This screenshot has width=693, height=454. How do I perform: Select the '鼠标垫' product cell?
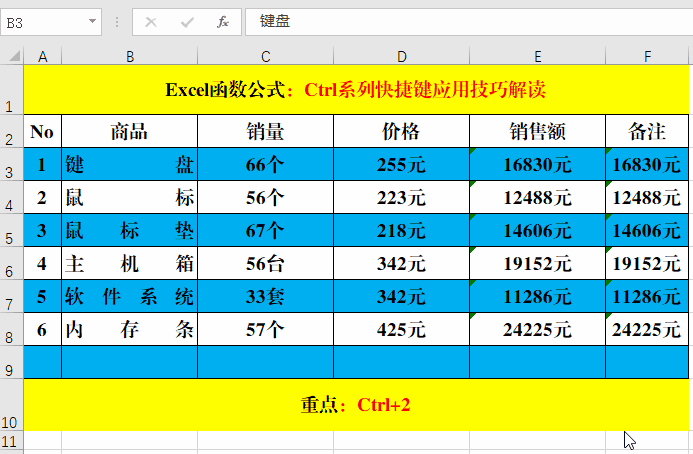(x=129, y=230)
